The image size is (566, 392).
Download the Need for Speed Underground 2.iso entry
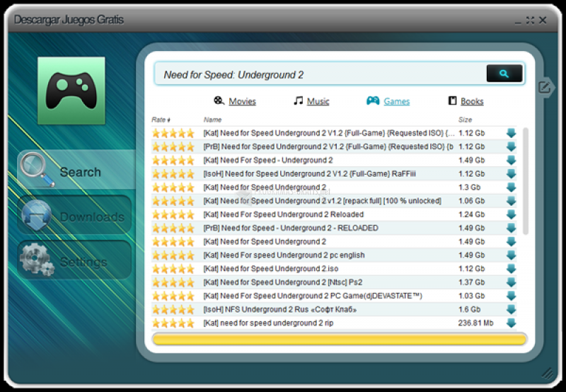pyautogui.click(x=512, y=269)
